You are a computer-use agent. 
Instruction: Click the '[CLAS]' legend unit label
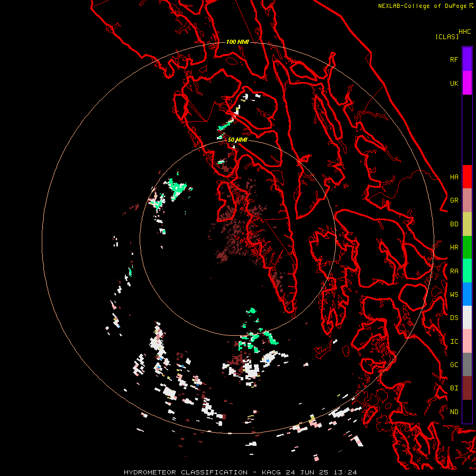(447, 36)
